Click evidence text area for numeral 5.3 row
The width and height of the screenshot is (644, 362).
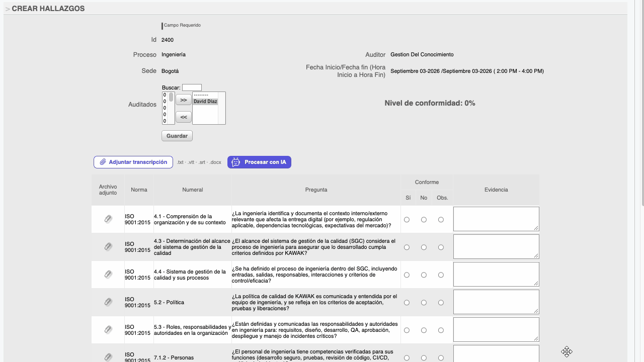[496, 330]
